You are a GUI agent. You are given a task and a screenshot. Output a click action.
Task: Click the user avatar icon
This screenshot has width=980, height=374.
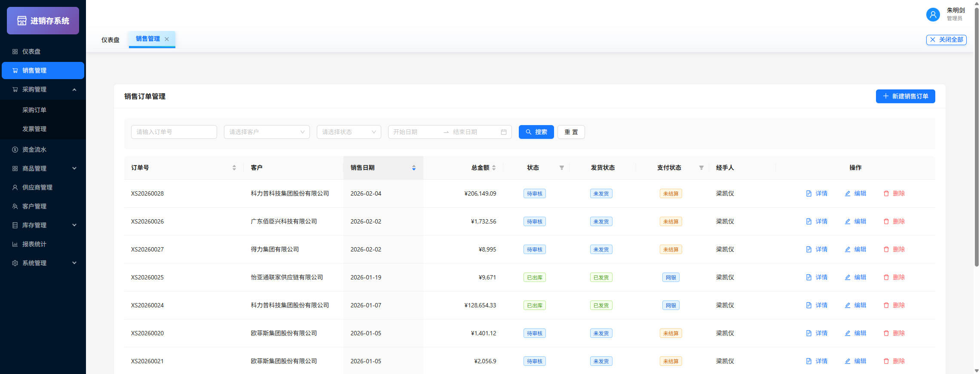[x=933, y=15]
